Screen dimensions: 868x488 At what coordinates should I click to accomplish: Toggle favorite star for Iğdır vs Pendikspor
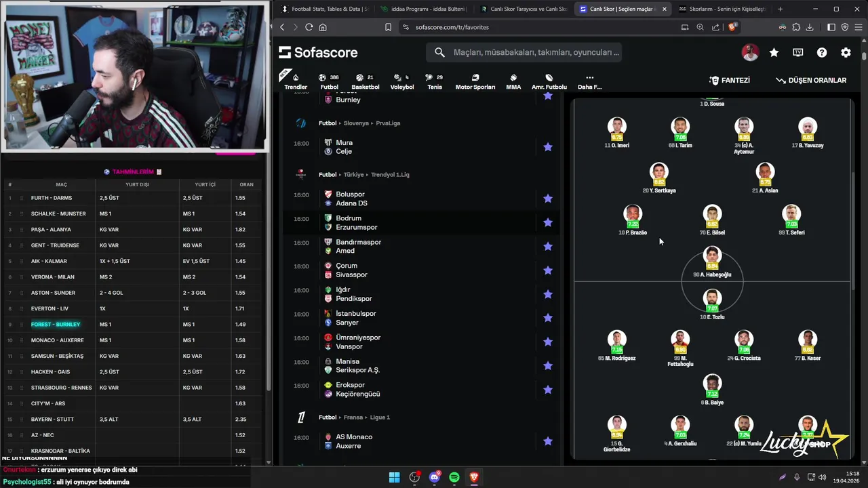click(548, 294)
